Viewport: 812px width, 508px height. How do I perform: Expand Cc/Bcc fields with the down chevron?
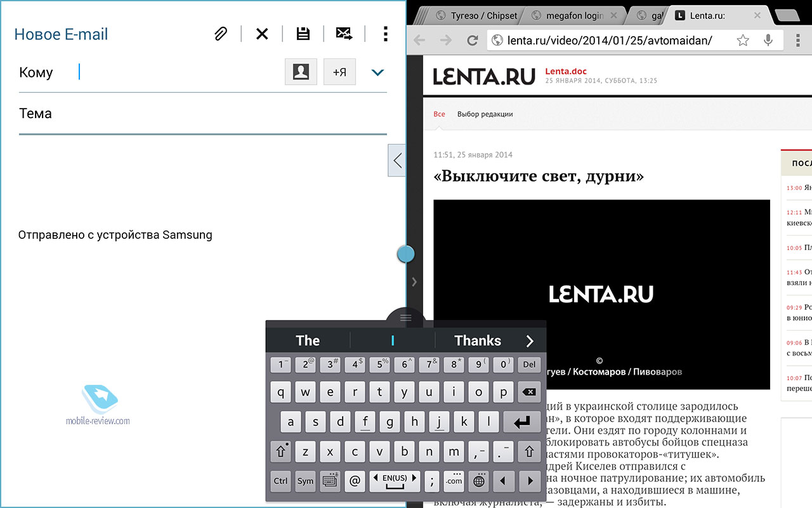click(377, 72)
